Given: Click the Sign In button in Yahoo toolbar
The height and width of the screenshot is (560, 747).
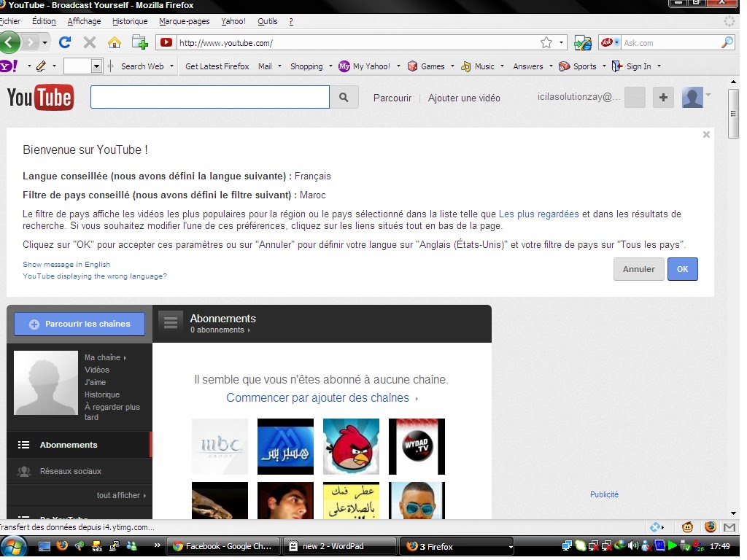Looking at the screenshot, I should click(x=632, y=66).
